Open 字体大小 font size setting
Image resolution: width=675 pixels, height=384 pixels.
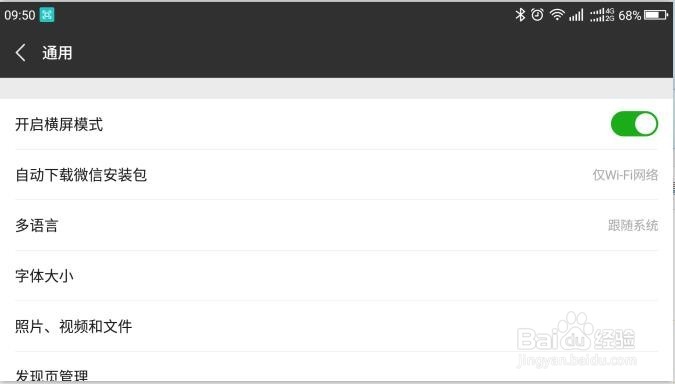(x=337, y=276)
